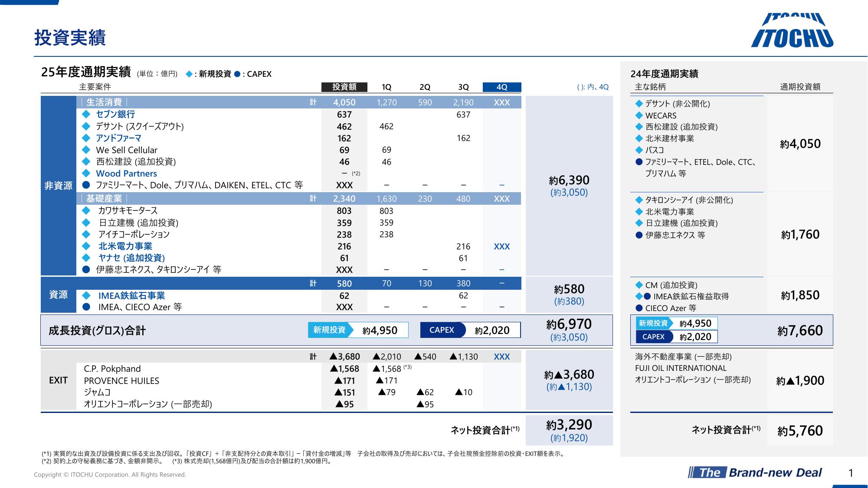The height and width of the screenshot is (488, 868).
Task: Click the ( ): 内、4Q note
Action: tap(593, 87)
